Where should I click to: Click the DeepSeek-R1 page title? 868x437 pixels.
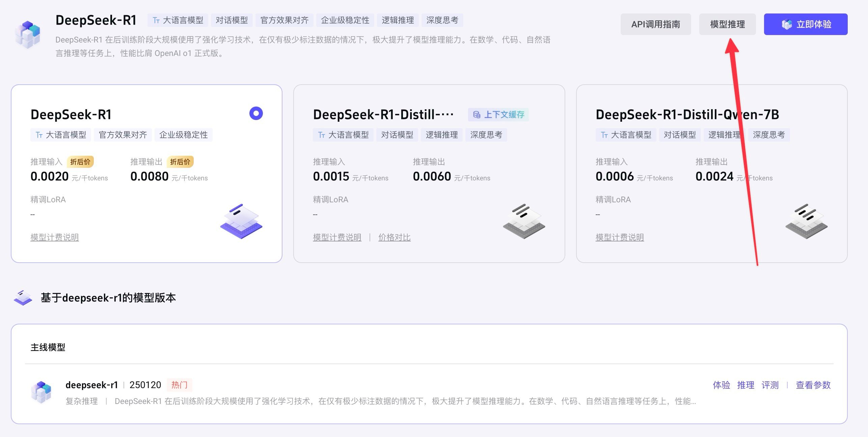tap(96, 20)
